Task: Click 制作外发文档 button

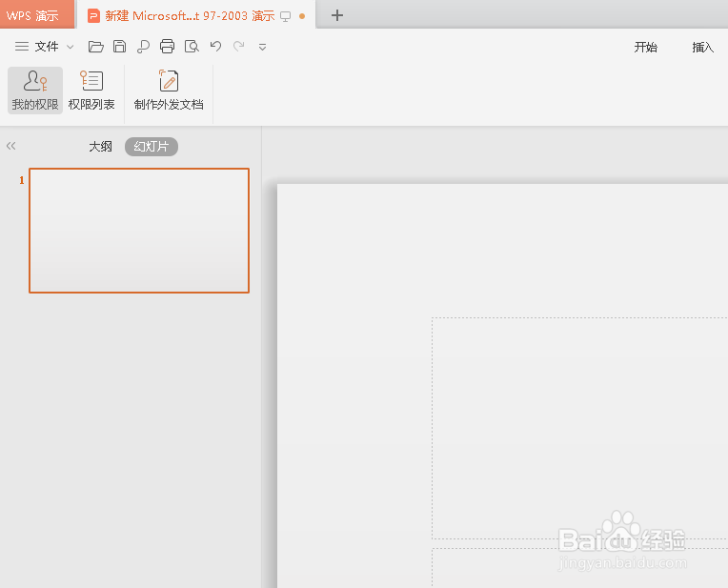Action: [x=169, y=91]
